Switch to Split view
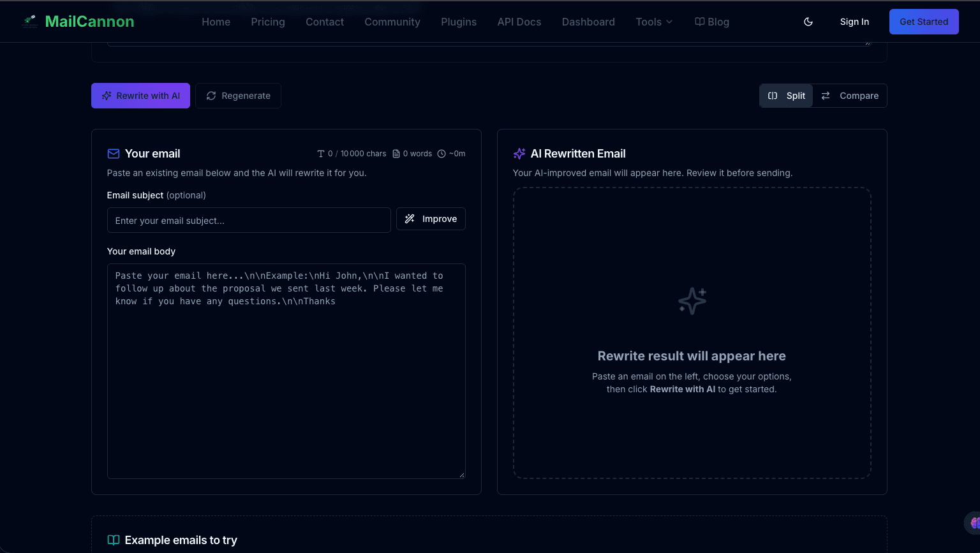980x553 pixels. (786, 96)
